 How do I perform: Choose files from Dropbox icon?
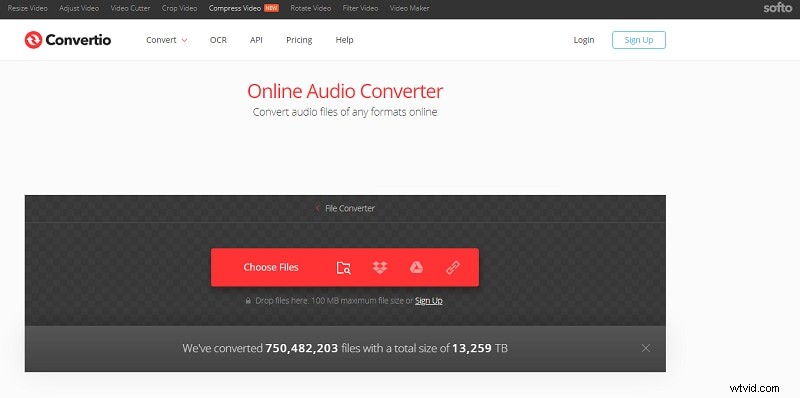(380, 267)
